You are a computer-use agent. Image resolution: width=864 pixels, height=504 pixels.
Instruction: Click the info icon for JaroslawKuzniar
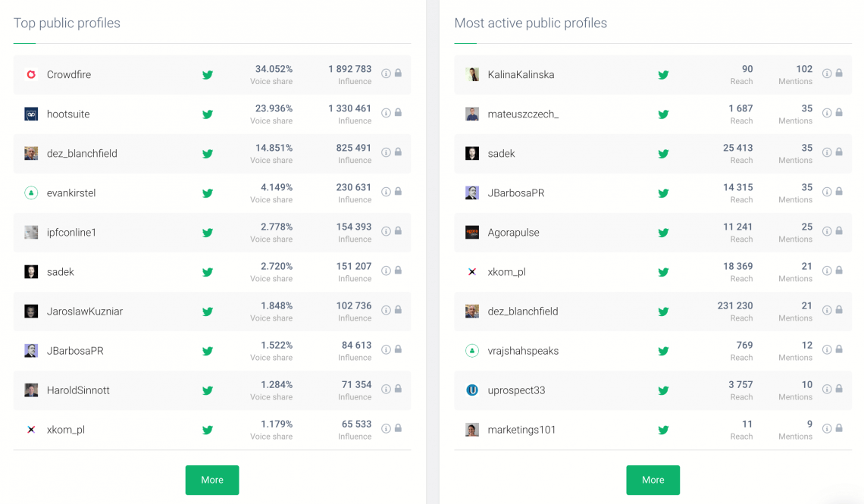pos(386,310)
